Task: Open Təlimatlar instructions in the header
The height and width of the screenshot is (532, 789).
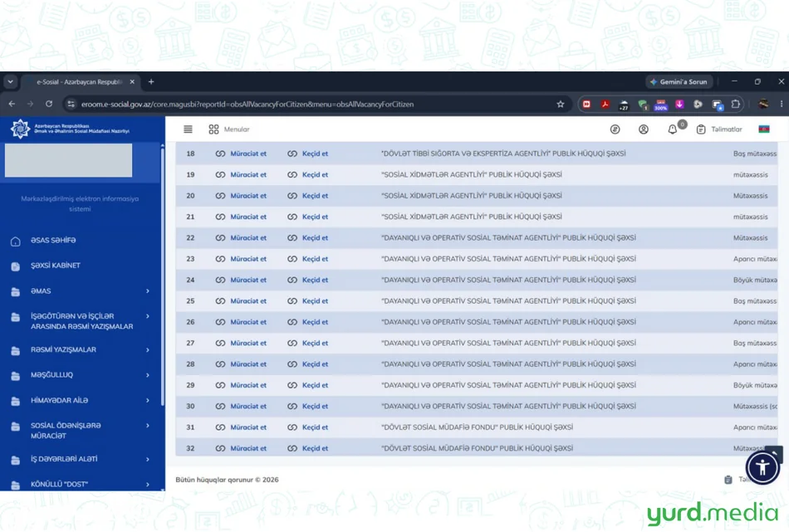Action: 719,129
